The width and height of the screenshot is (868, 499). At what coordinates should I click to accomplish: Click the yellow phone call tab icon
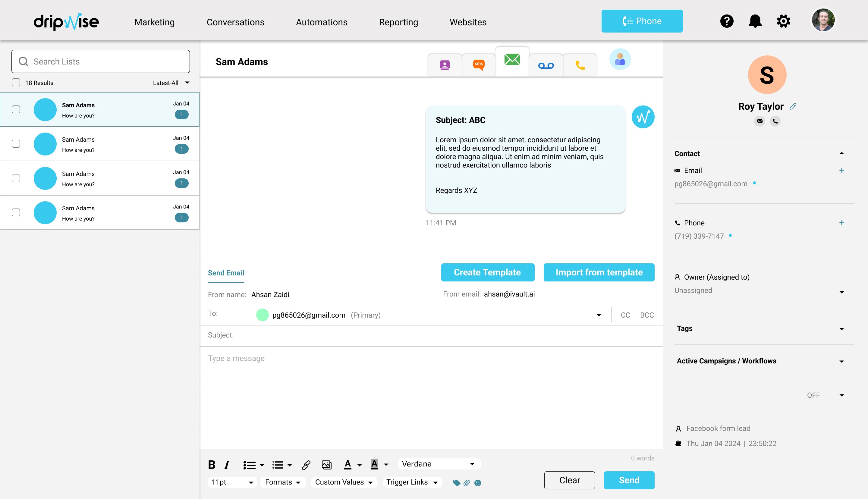(x=580, y=65)
